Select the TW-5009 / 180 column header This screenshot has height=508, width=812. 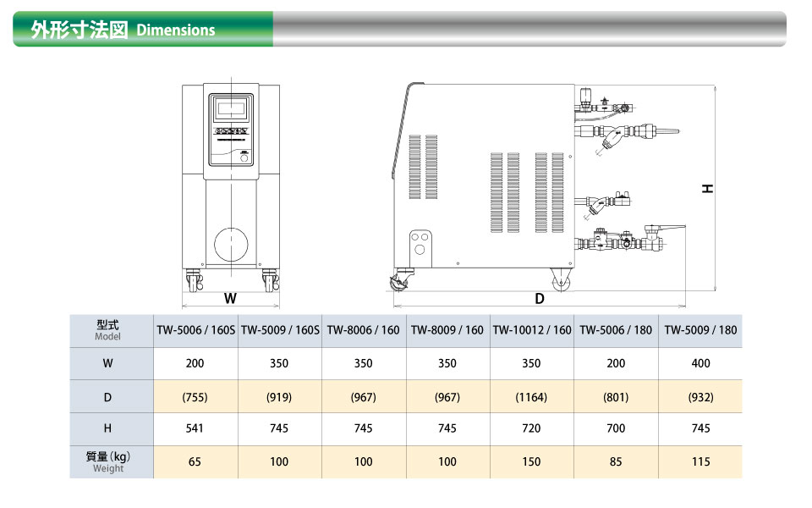click(x=700, y=330)
